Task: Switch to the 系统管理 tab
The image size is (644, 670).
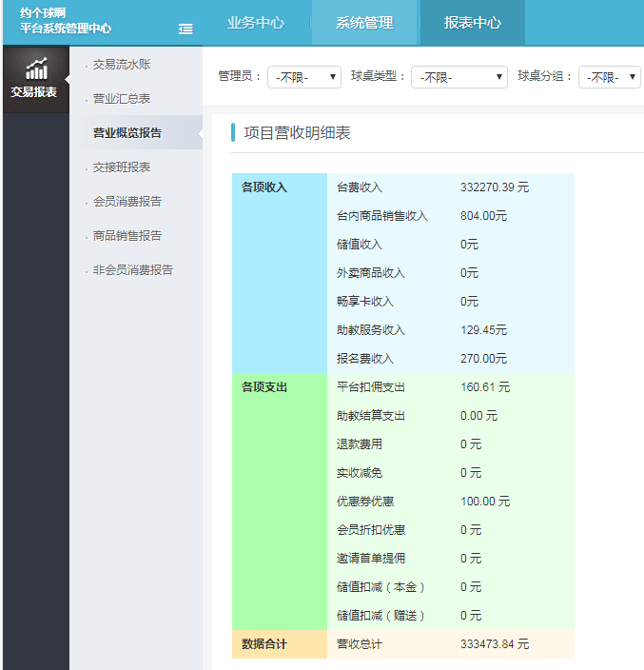Action: pos(364,23)
